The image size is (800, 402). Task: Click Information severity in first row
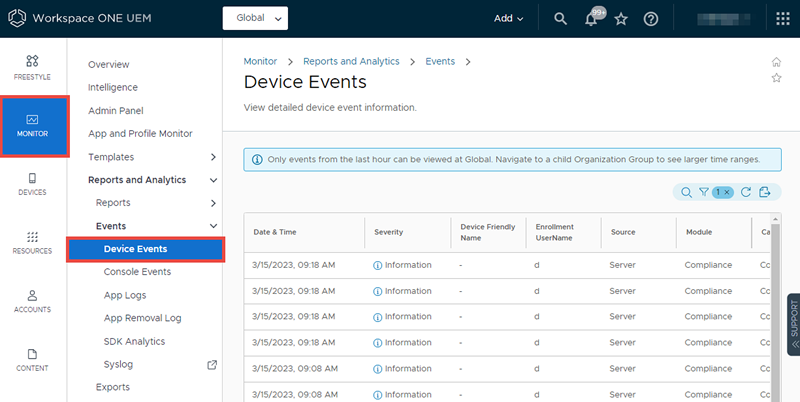tap(402, 265)
